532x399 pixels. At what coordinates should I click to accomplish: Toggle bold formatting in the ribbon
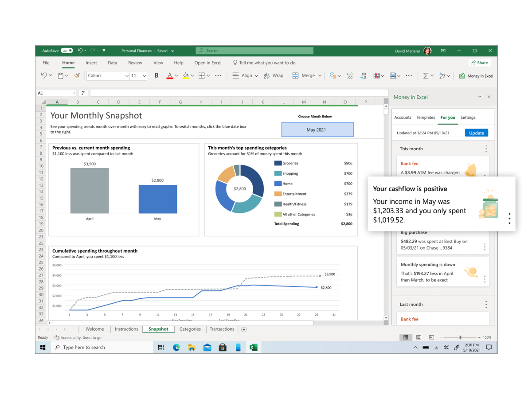[156, 76]
